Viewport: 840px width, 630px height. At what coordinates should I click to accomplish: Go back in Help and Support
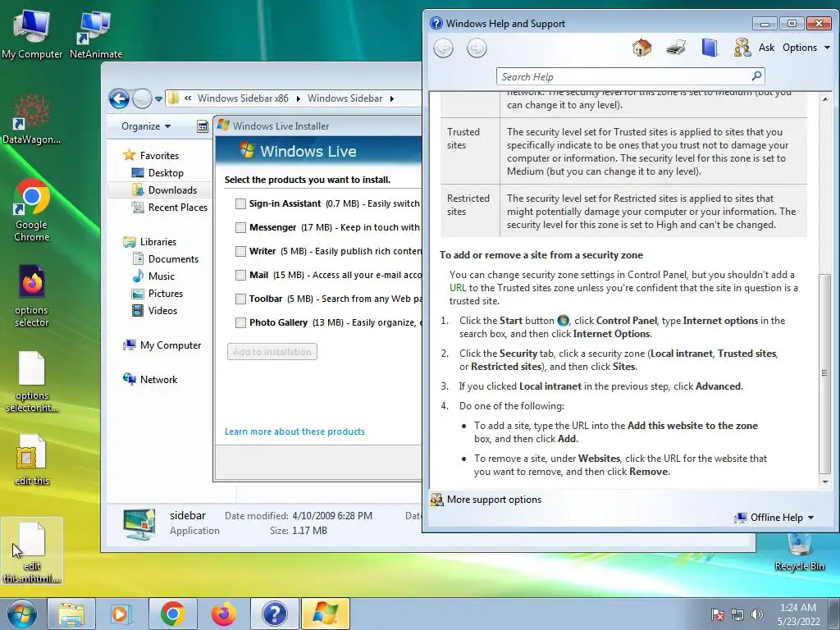(x=443, y=48)
